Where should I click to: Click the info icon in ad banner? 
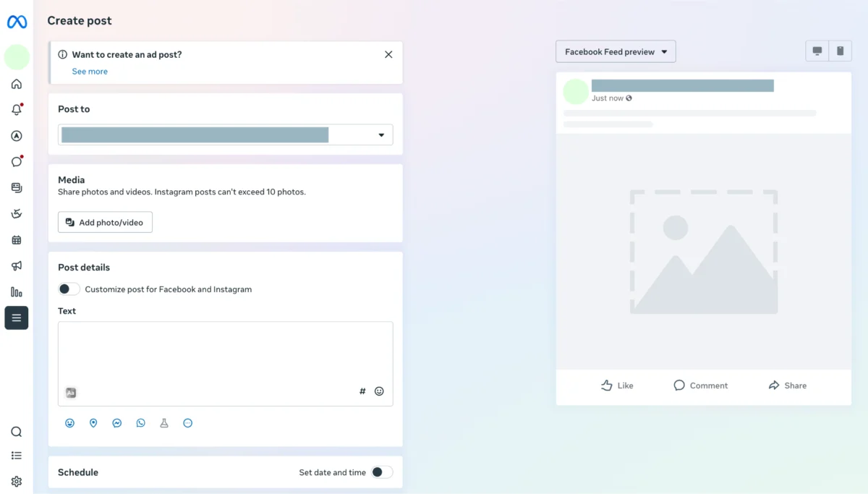point(63,55)
